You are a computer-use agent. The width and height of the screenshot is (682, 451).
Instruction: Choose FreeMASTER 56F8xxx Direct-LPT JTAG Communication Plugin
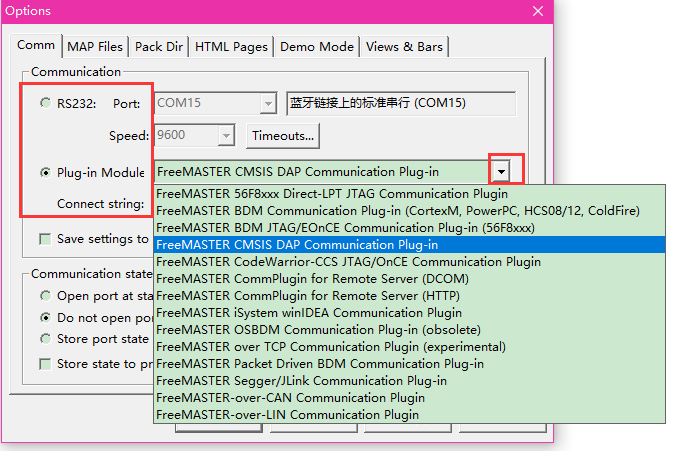pos(410,194)
